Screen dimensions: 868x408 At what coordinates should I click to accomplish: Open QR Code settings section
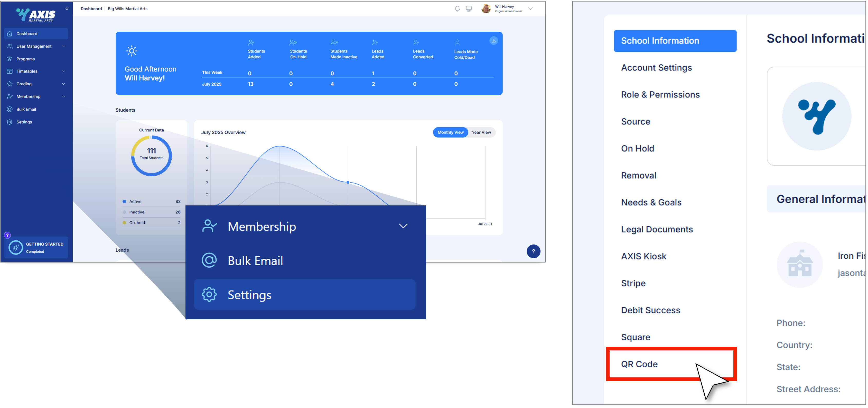tap(639, 364)
